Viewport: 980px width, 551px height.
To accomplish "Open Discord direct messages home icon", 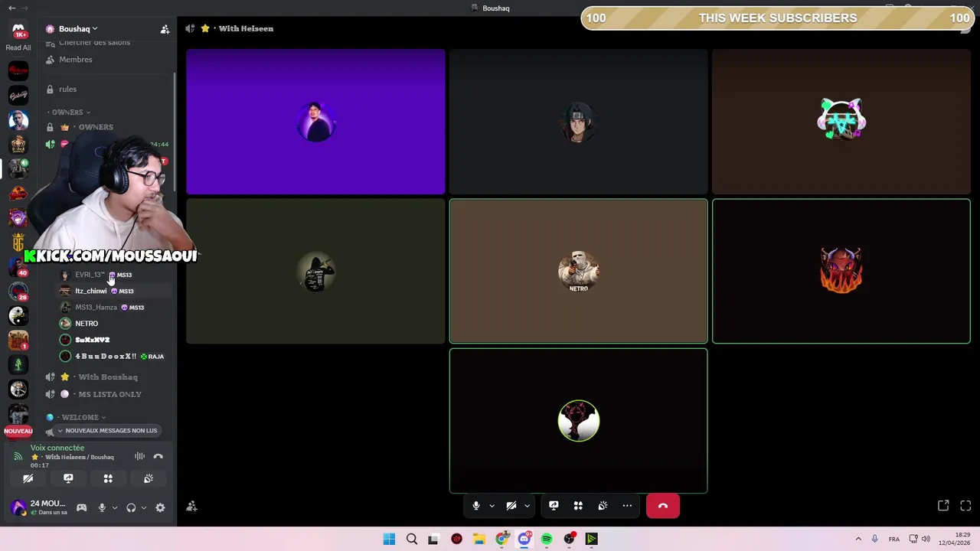I will coord(18,31).
